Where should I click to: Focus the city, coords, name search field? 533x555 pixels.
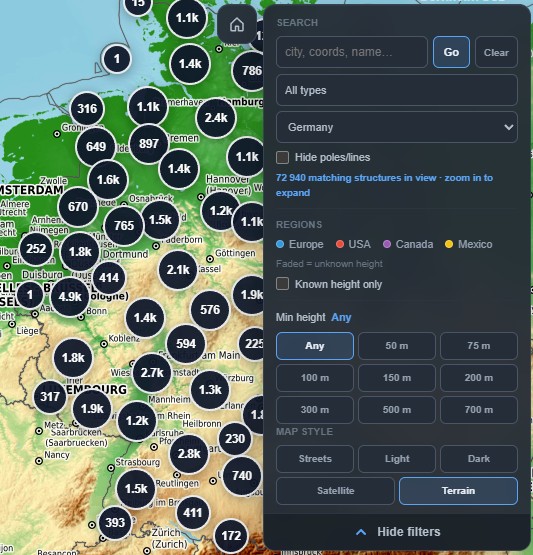[351, 52]
